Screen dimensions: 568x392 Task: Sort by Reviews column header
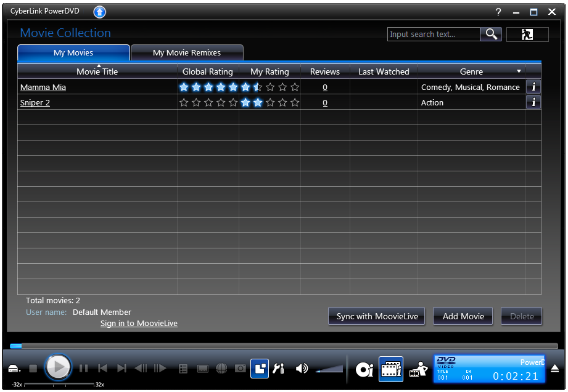tap(325, 71)
